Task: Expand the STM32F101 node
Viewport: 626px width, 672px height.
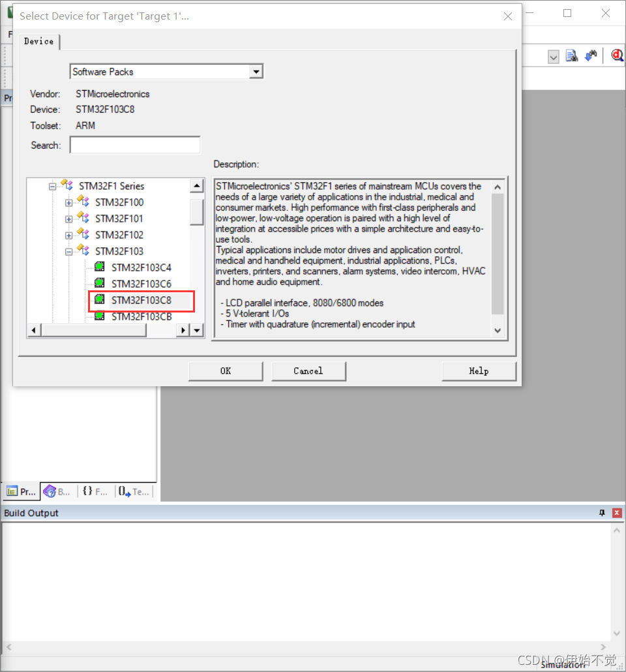Action: pyautogui.click(x=68, y=219)
